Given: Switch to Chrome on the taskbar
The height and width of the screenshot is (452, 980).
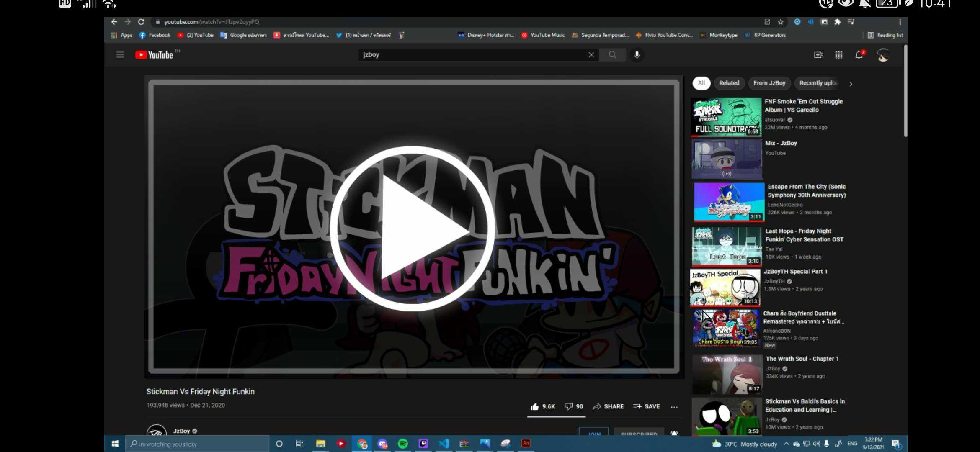Looking at the screenshot, I should (x=362, y=444).
